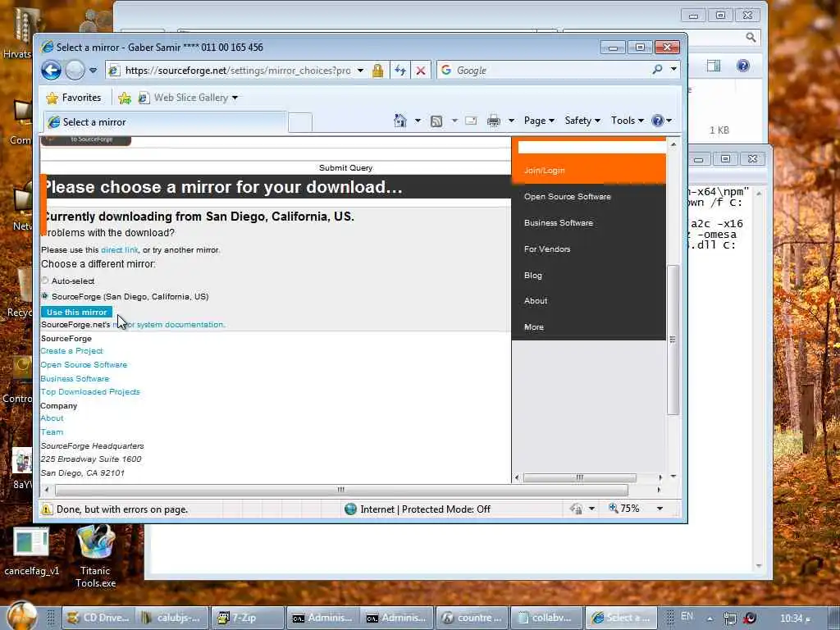Focus the sourceforge.net address field
Image resolution: width=840 pixels, height=630 pixels.
[x=238, y=71]
